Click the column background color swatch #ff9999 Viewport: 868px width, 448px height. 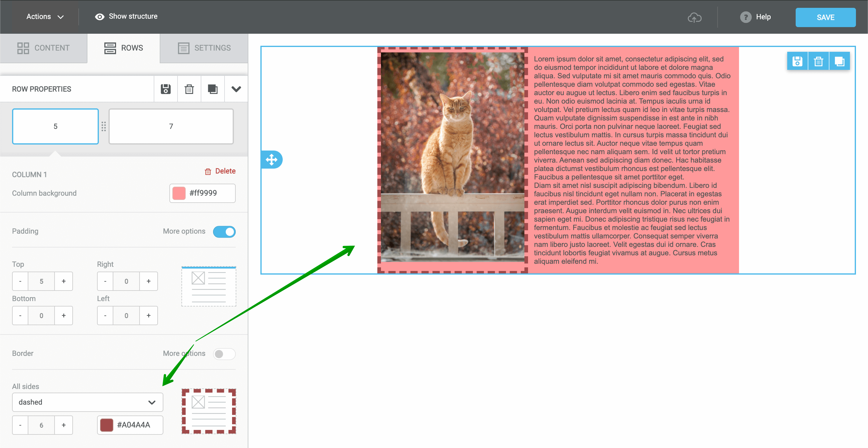177,193
